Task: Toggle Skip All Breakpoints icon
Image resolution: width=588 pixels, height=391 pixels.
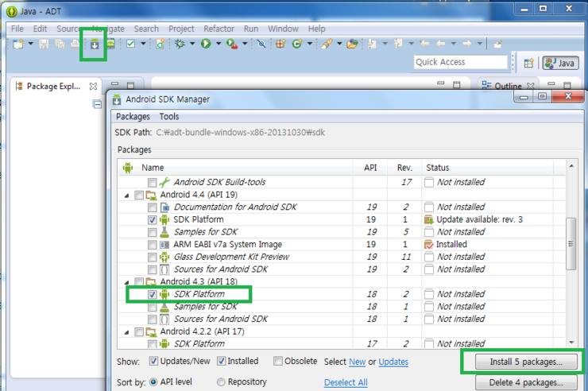Action: click(261, 45)
